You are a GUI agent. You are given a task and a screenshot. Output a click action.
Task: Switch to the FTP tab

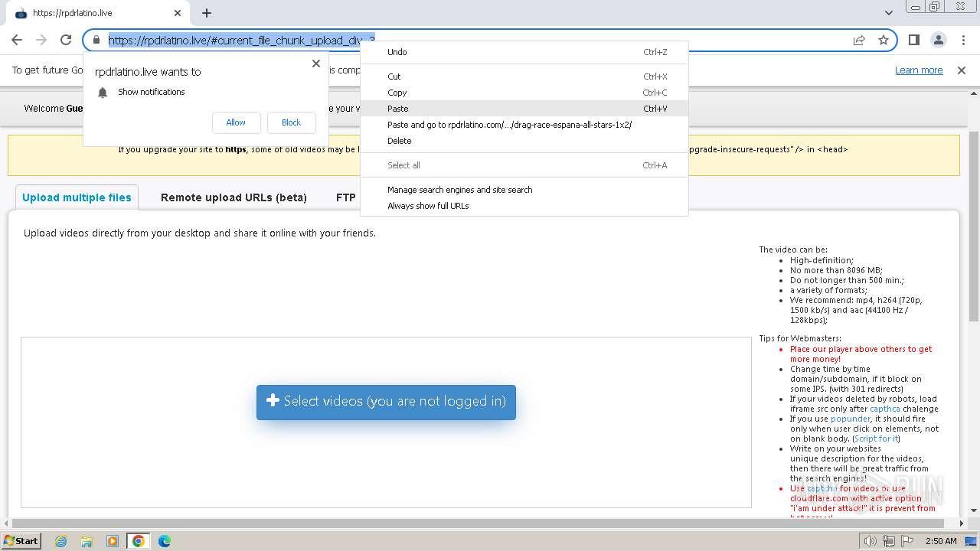(x=345, y=197)
